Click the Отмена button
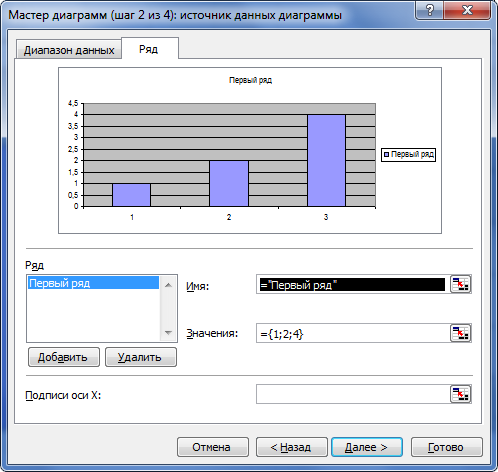The image size is (498, 472). (x=213, y=447)
